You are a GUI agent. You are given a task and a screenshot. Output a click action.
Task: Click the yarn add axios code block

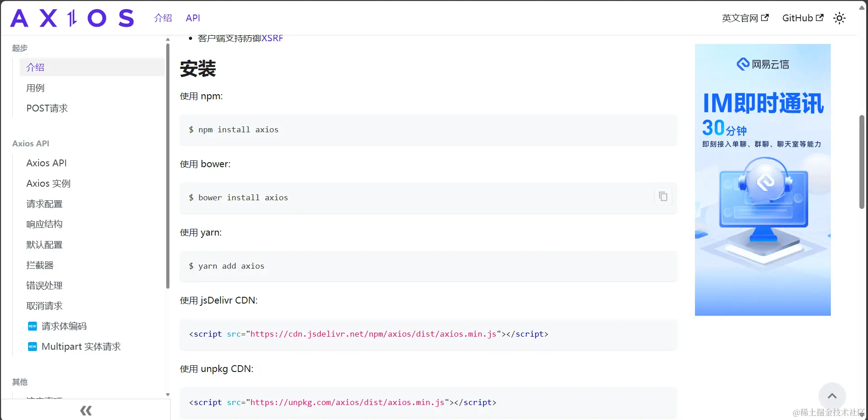(x=428, y=266)
